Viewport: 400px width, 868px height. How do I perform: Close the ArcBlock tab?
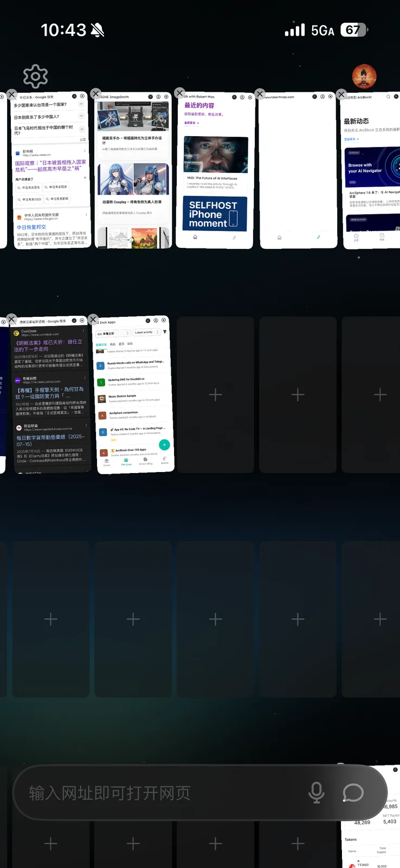pyautogui.click(x=341, y=94)
